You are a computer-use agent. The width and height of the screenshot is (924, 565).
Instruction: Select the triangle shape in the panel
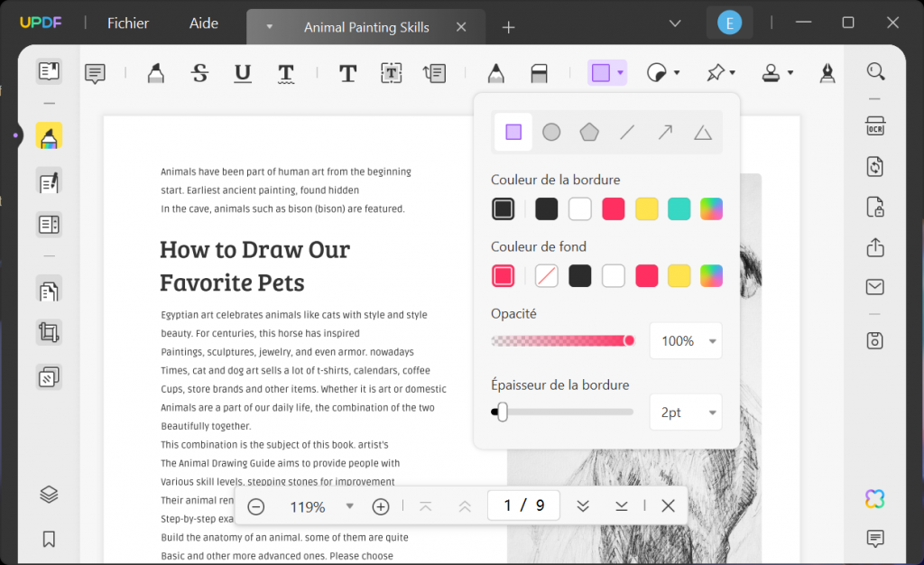pos(703,132)
